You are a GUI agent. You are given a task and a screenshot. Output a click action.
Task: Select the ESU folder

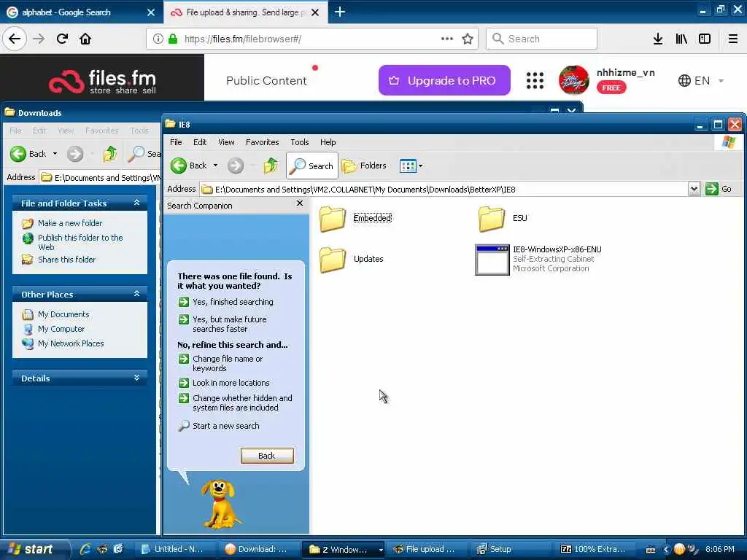pyautogui.click(x=503, y=219)
